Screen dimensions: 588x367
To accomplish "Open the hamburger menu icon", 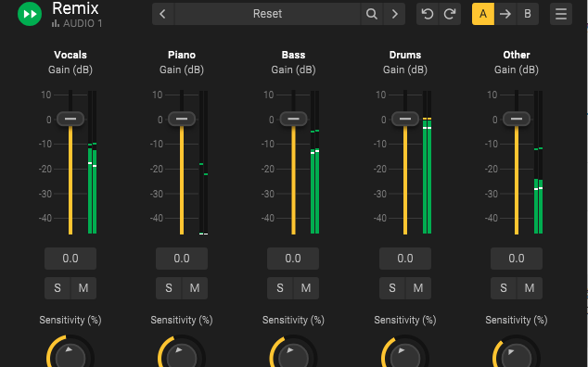I will pyautogui.click(x=561, y=14).
